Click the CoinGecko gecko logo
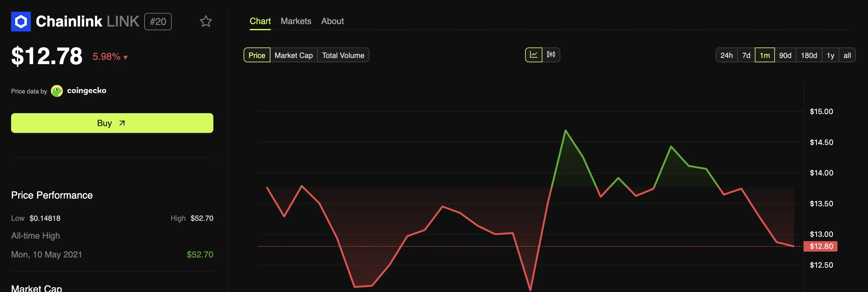868x292 pixels. coord(57,90)
